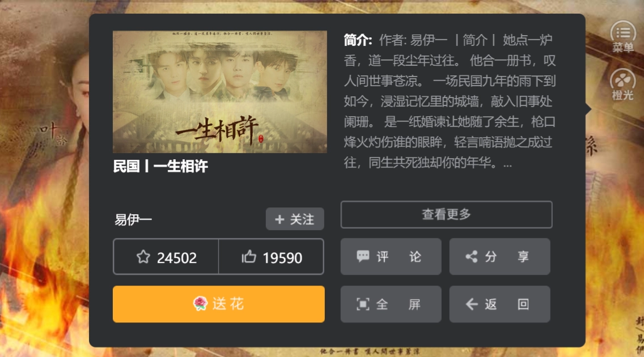Toggle favorite on the 24502 counter
The width and height of the screenshot is (644, 357).
pyautogui.click(x=166, y=257)
